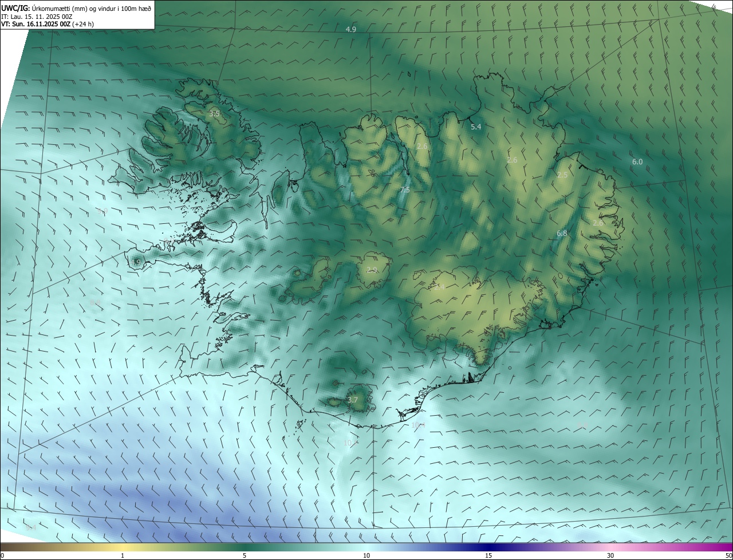
Task: Click the 6.0 value over the eastern sea
Action: [637, 162]
